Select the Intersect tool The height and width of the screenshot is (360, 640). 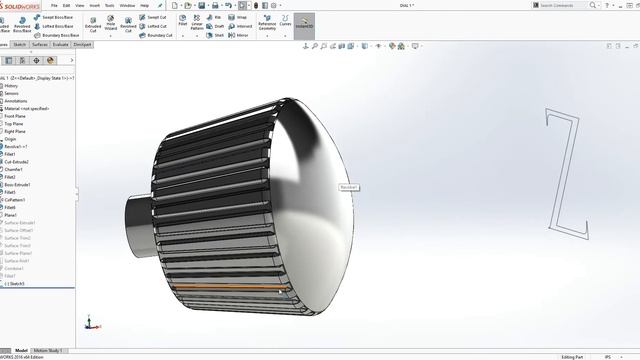coord(240,26)
